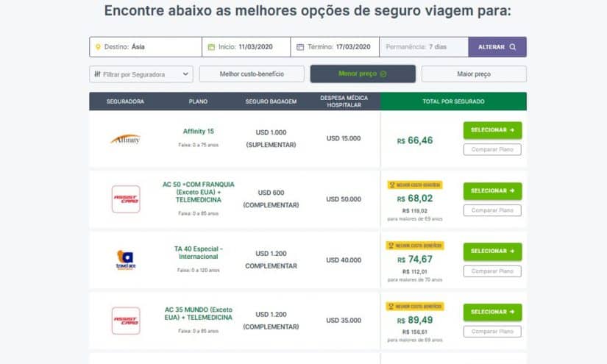The width and height of the screenshot is (607, 364).
Task: Click the Término date field 17/03/2020
Action: 335,47
